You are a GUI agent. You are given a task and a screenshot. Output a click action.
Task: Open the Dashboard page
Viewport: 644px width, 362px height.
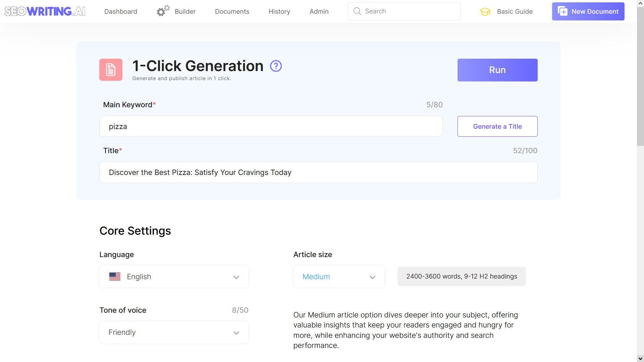pyautogui.click(x=120, y=11)
